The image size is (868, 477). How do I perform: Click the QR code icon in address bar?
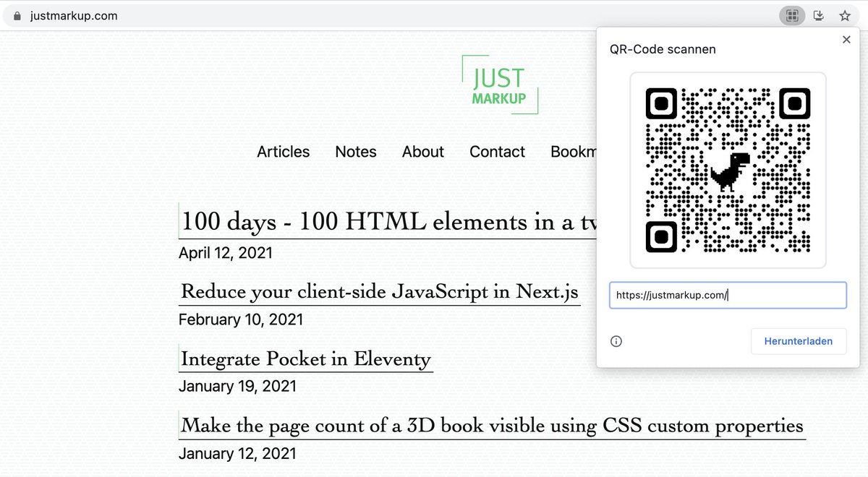click(x=793, y=15)
